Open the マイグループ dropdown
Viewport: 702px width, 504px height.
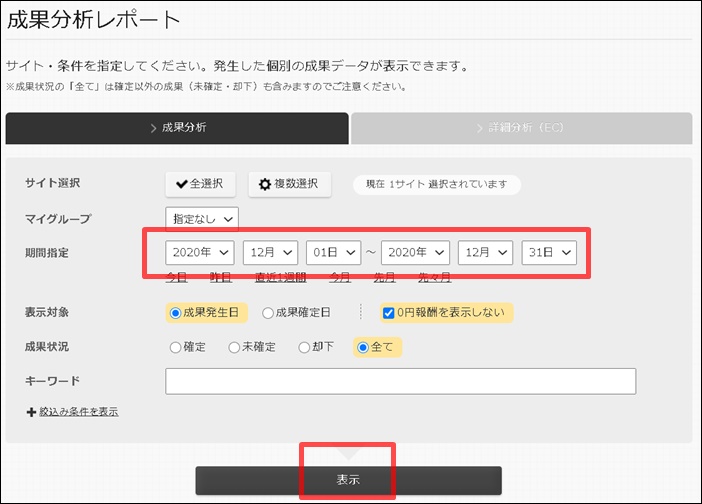[x=202, y=217]
